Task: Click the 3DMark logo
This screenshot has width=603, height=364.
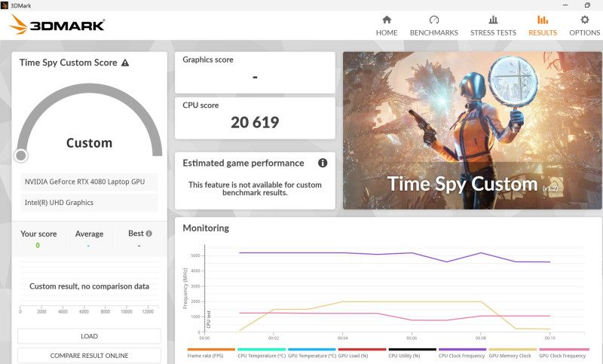Action: coord(57,25)
